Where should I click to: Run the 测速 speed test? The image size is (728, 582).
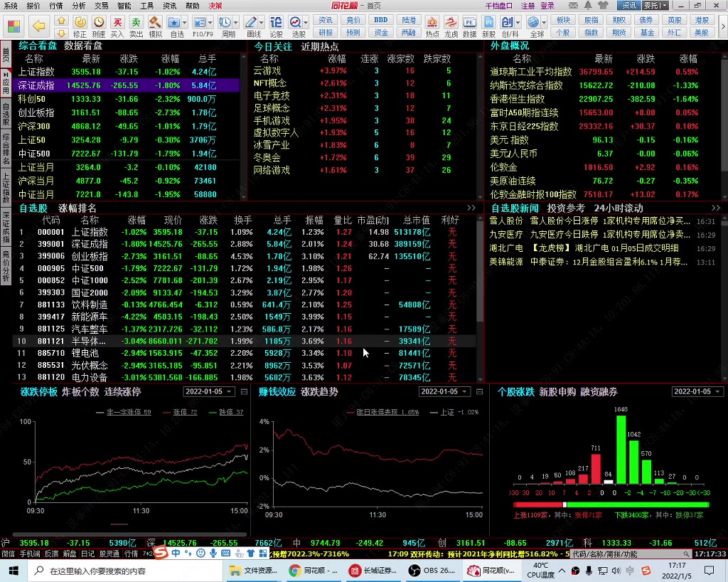[98, 27]
